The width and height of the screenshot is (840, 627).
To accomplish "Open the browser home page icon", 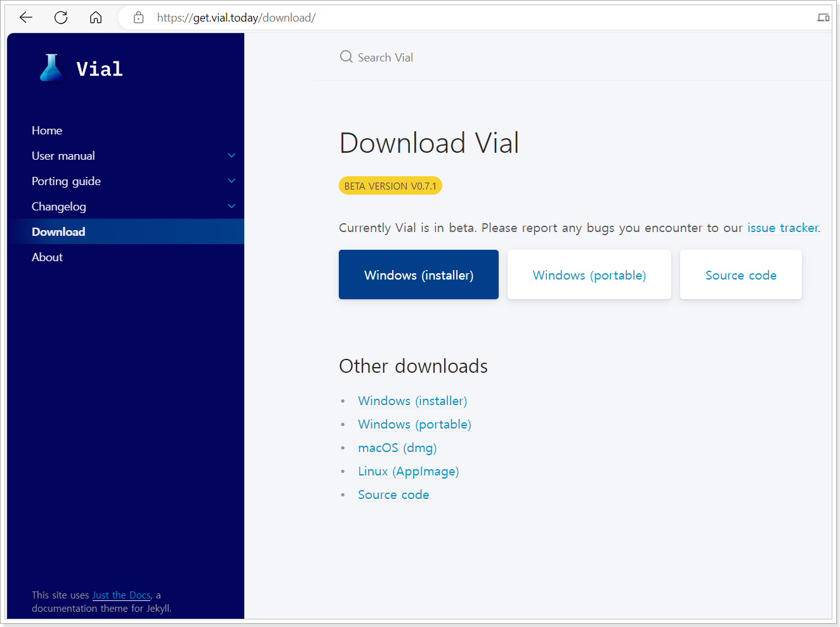I will pyautogui.click(x=96, y=18).
